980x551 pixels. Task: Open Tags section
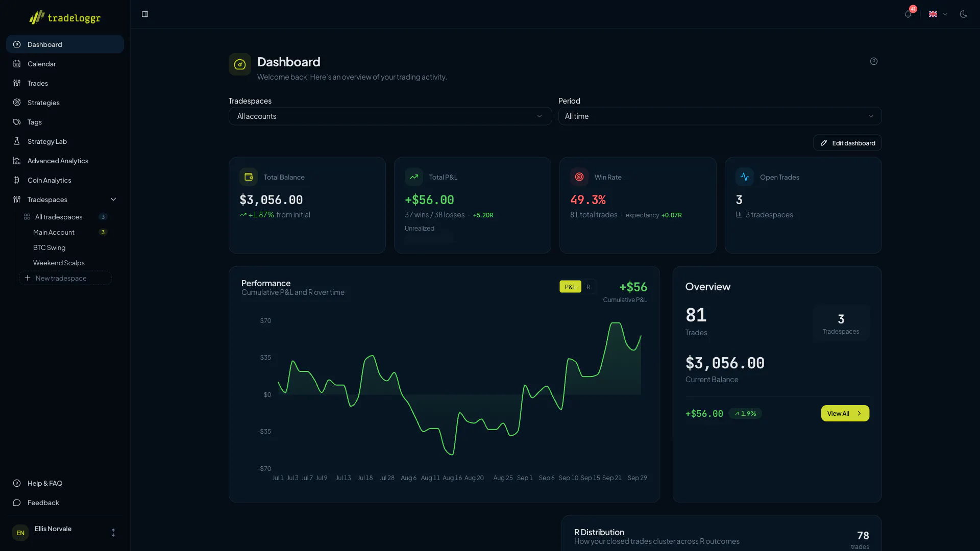click(65, 122)
